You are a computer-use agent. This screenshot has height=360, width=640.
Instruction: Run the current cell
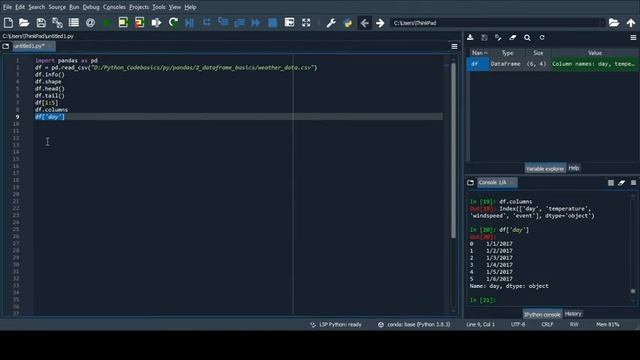click(123, 23)
